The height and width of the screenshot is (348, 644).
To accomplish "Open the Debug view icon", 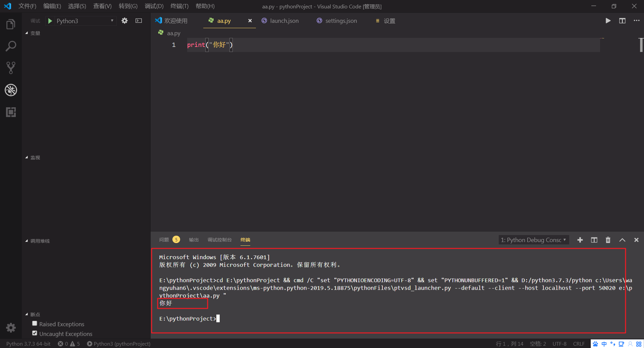I will tap(11, 90).
